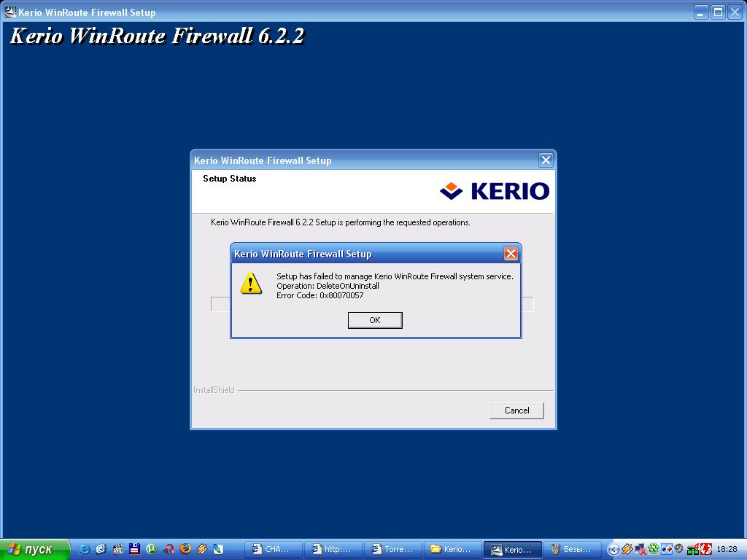Viewport: 747px width, 560px height.
Task: Click the blue feather quick launch icon
Action: pyautogui.click(x=218, y=549)
